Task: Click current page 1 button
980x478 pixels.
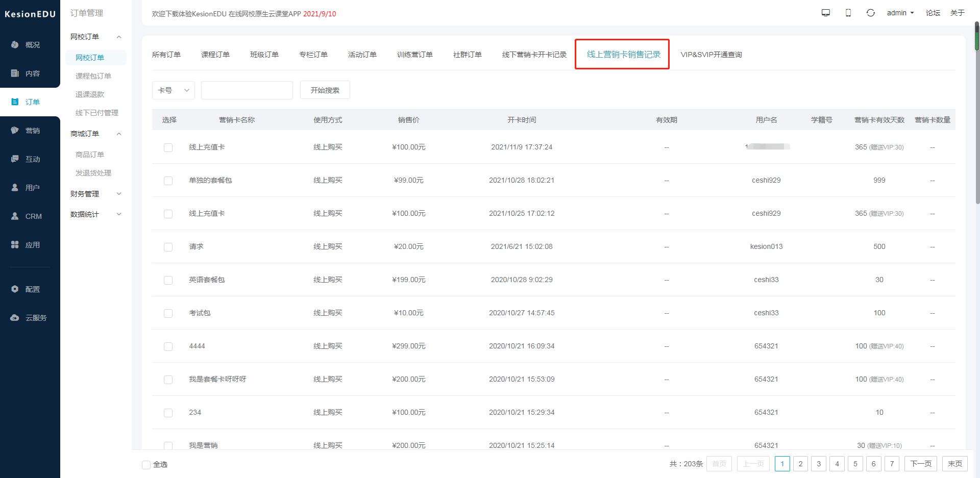Action: (782, 464)
